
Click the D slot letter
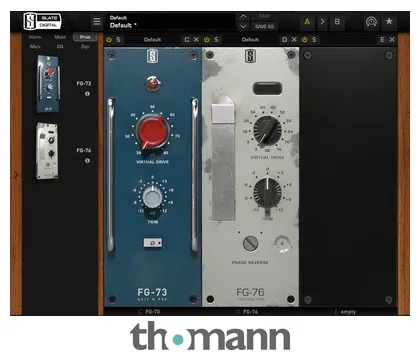coord(284,40)
